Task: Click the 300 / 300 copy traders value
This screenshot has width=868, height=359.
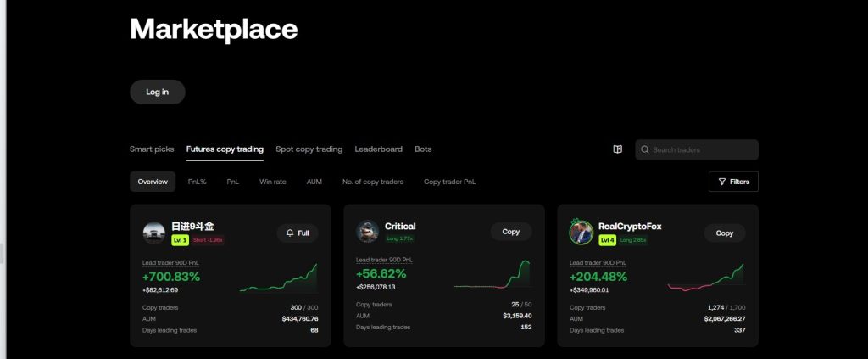Action: (304, 307)
